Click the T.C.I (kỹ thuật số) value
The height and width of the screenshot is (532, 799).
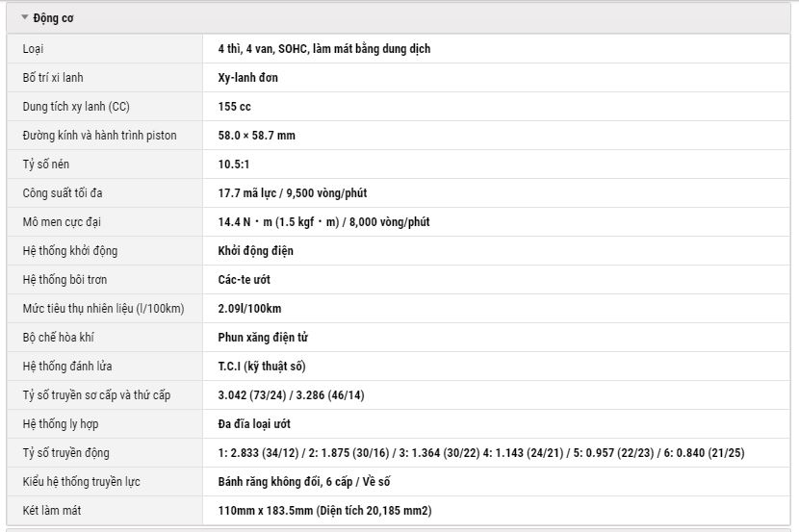[x=262, y=367]
